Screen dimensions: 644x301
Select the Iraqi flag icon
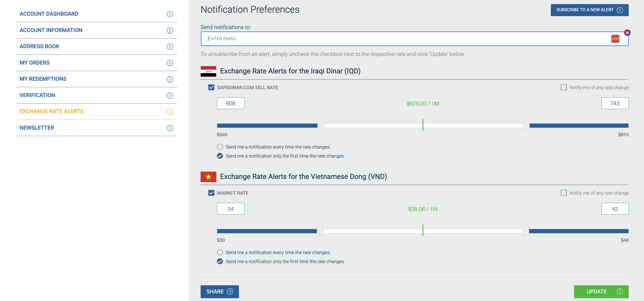tap(209, 71)
